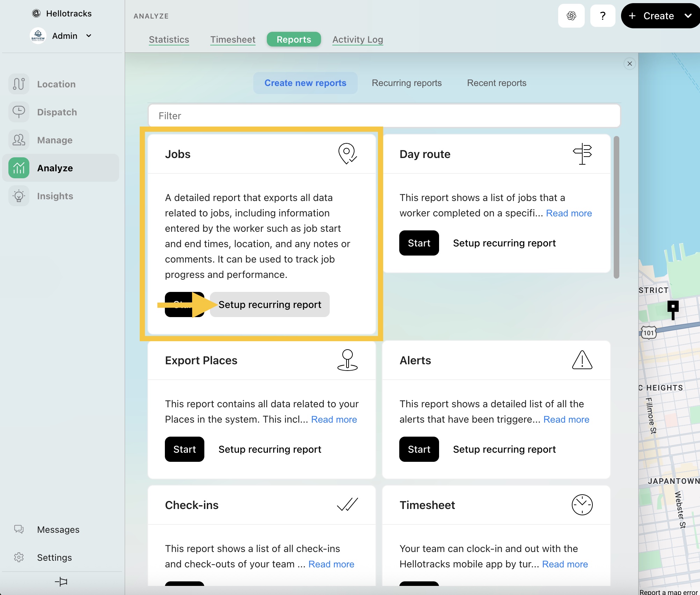The height and width of the screenshot is (595, 700).
Task: Open the Settings gear icon
Action: (x=19, y=557)
